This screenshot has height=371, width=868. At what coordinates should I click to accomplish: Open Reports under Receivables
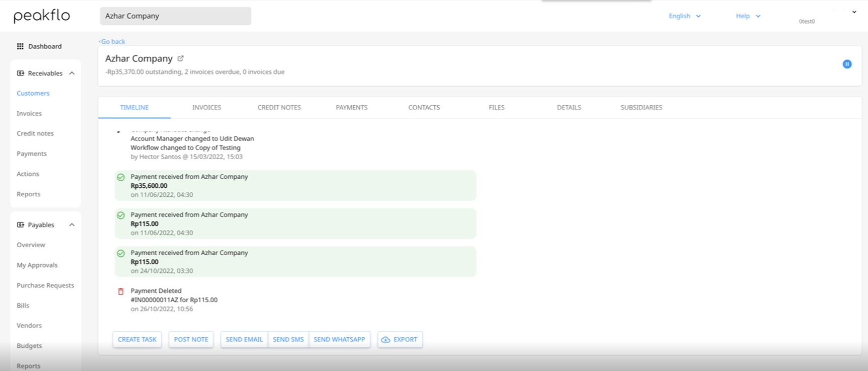pyautogui.click(x=28, y=194)
